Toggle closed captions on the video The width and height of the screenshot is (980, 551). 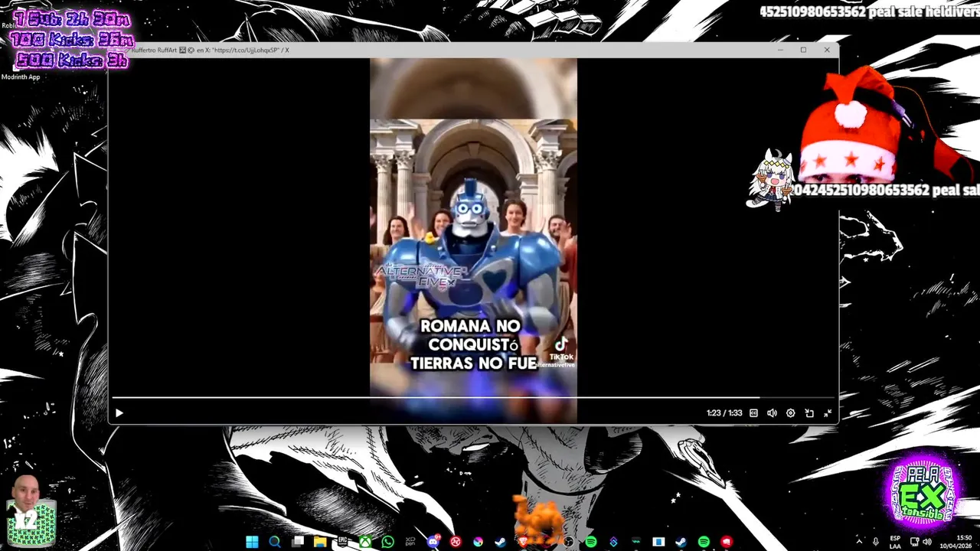(753, 413)
